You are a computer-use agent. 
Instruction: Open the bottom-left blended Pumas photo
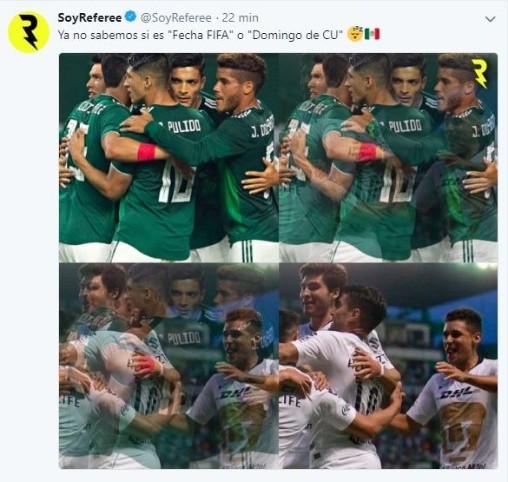[x=169, y=366]
